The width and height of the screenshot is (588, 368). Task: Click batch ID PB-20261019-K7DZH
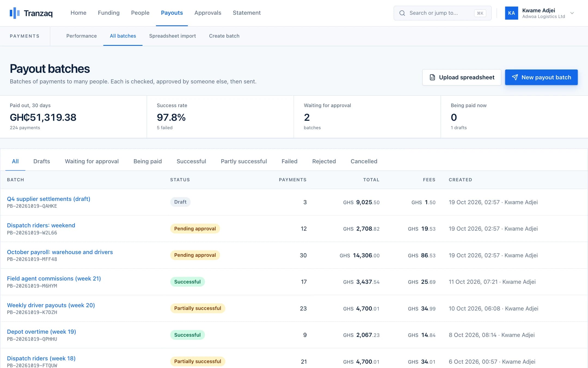tap(32, 312)
